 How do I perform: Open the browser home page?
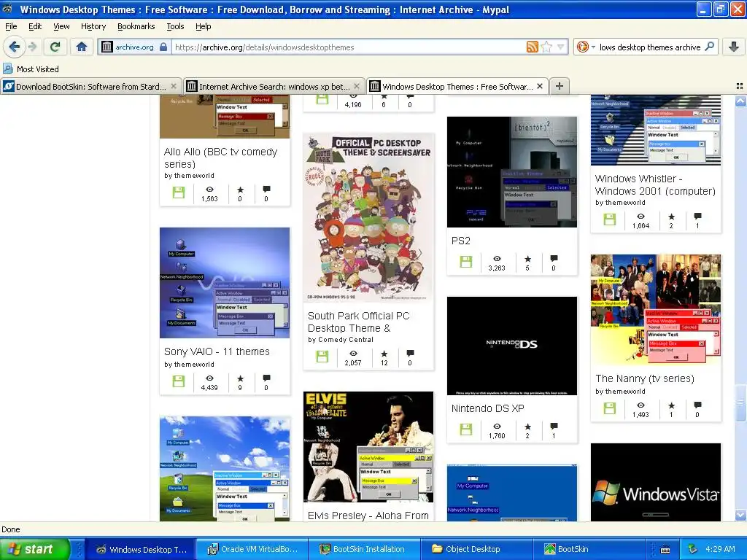point(82,47)
